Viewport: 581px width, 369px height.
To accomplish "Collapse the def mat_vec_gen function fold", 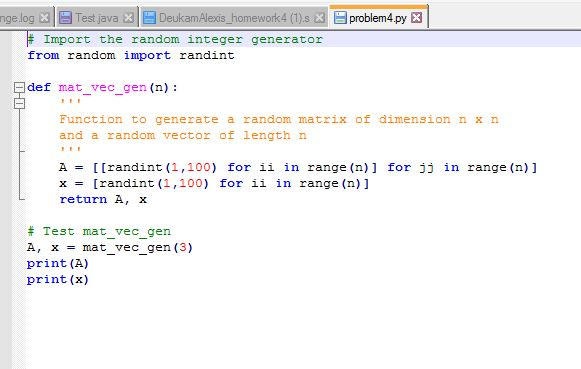I will 19,87.
